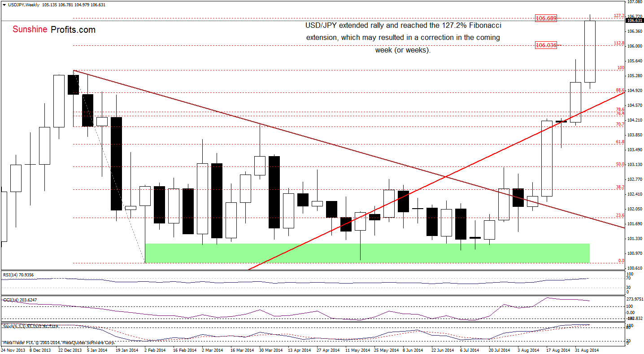This screenshot has width=644, height=354.
Task: Select the USD/JPY extended rally annotation text
Action: click(403, 38)
